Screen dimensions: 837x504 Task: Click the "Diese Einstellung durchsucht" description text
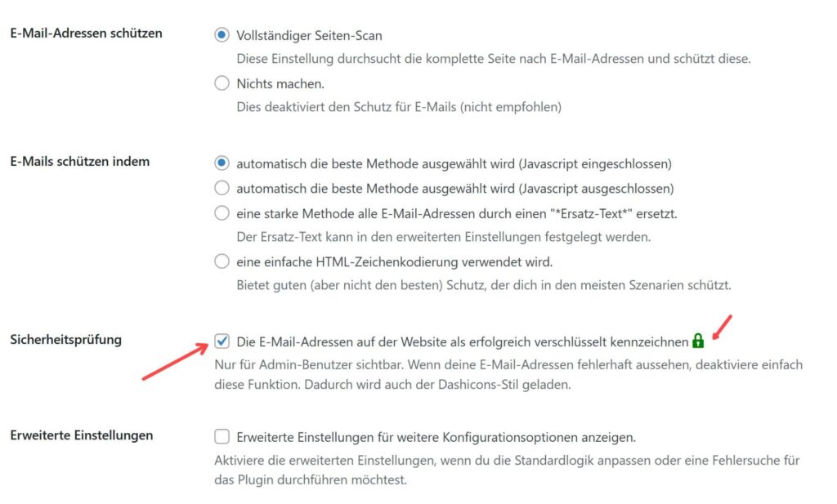493,59
